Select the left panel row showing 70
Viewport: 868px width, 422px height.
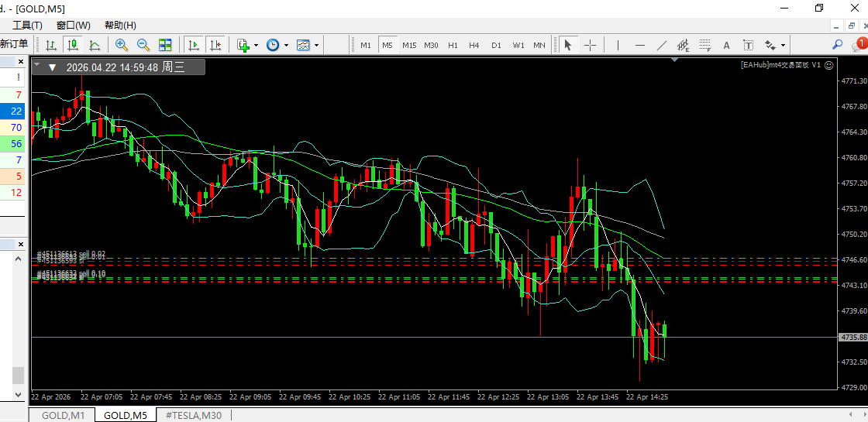click(12, 128)
